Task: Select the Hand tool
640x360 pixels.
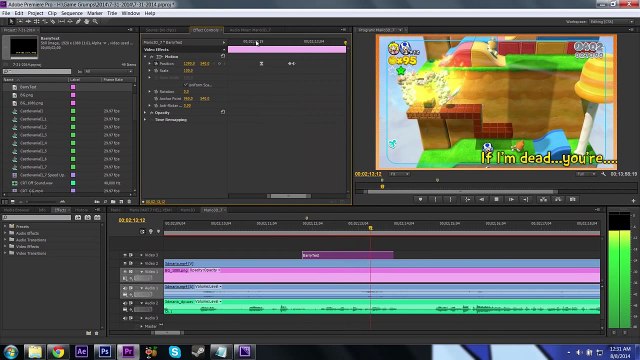Action: (x=87, y=22)
